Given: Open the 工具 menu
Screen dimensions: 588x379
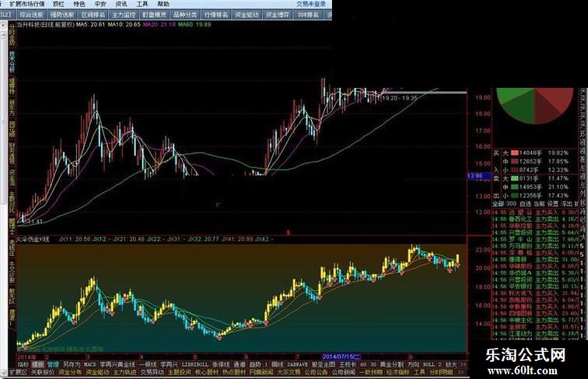Looking at the screenshot, I should (142, 4).
